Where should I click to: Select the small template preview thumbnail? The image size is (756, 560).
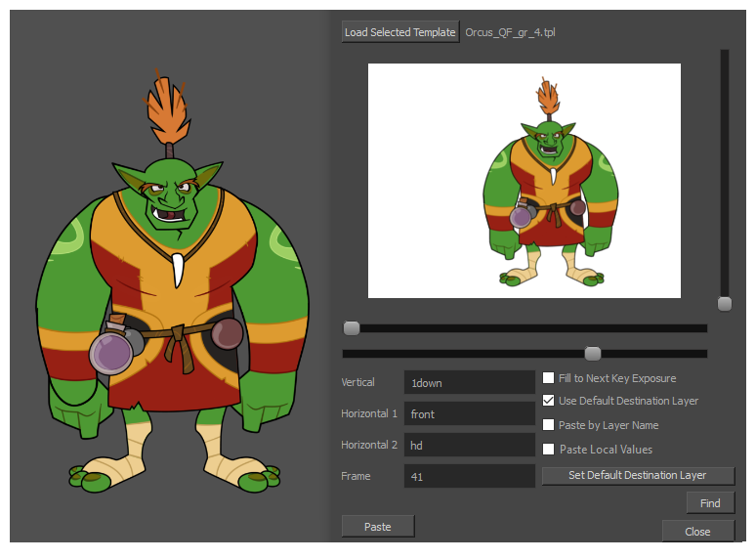tap(524, 181)
